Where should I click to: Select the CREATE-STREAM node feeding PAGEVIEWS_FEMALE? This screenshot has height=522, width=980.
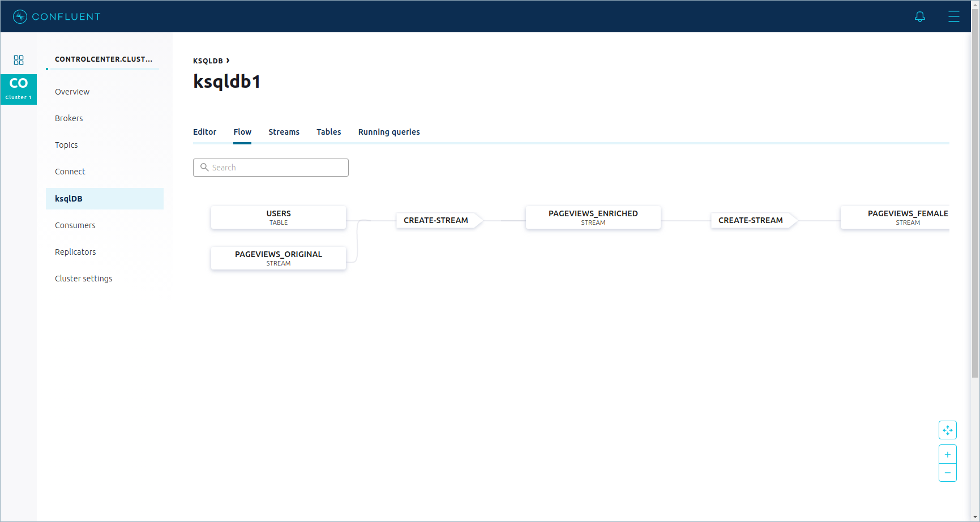pos(754,220)
